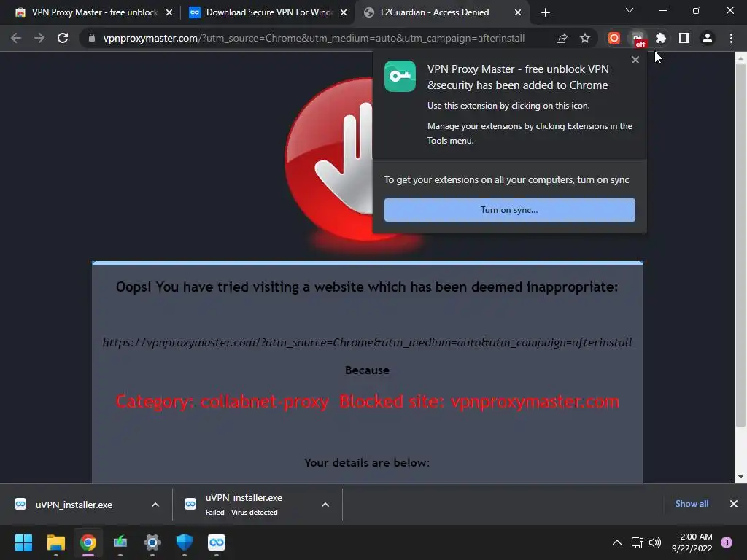Click the red stop hand image
This screenshot has height=560, width=747.
tap(329, 160)
